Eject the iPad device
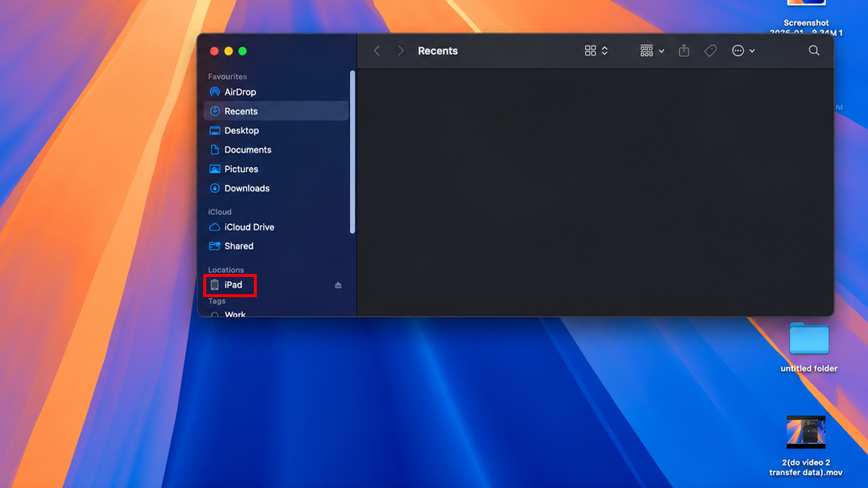The width and height of the screenshot is (868, 488). pyautogui.click(x=338, y=285)
